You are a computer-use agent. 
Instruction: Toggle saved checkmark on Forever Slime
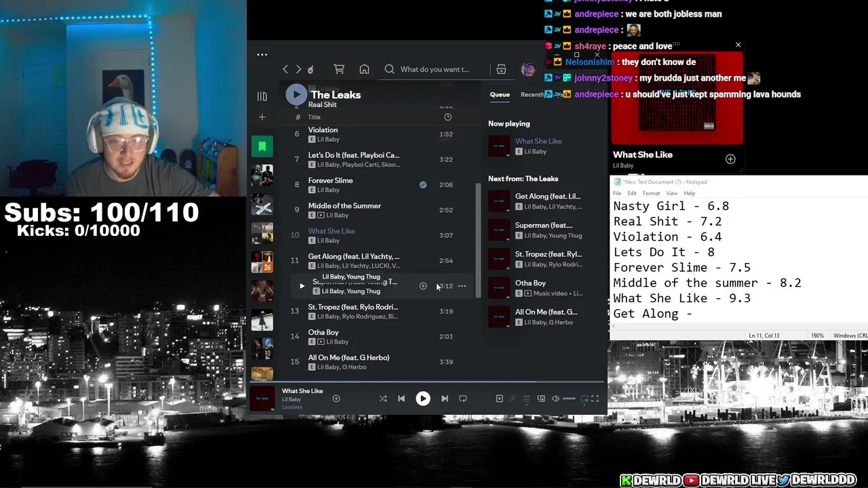click(x=423, y=184)
